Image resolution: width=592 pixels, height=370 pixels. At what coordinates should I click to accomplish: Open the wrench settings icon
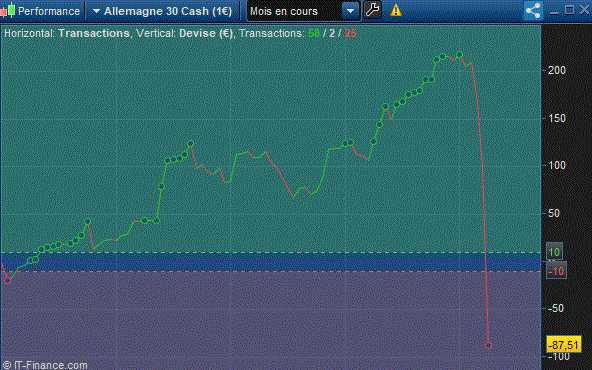click(x=372, y=10)
